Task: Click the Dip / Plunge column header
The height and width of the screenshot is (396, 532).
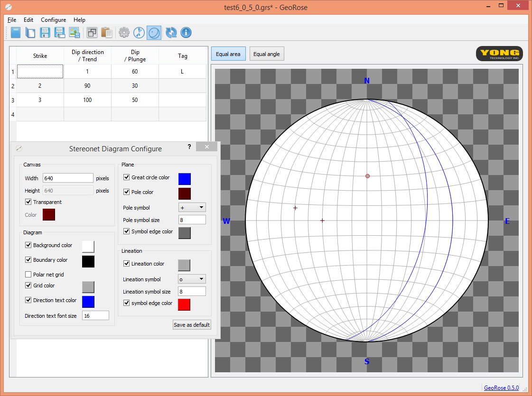Action: 135,55
